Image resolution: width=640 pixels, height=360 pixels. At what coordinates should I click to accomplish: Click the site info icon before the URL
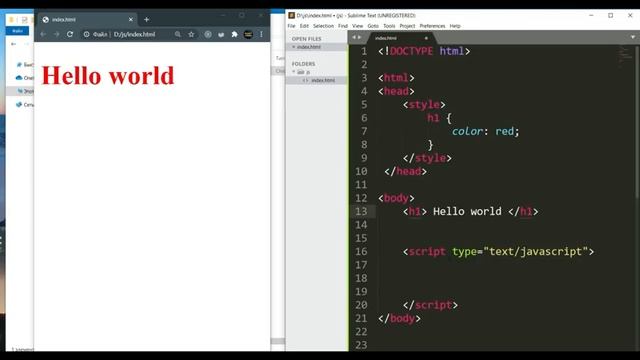tap(86, 34)
